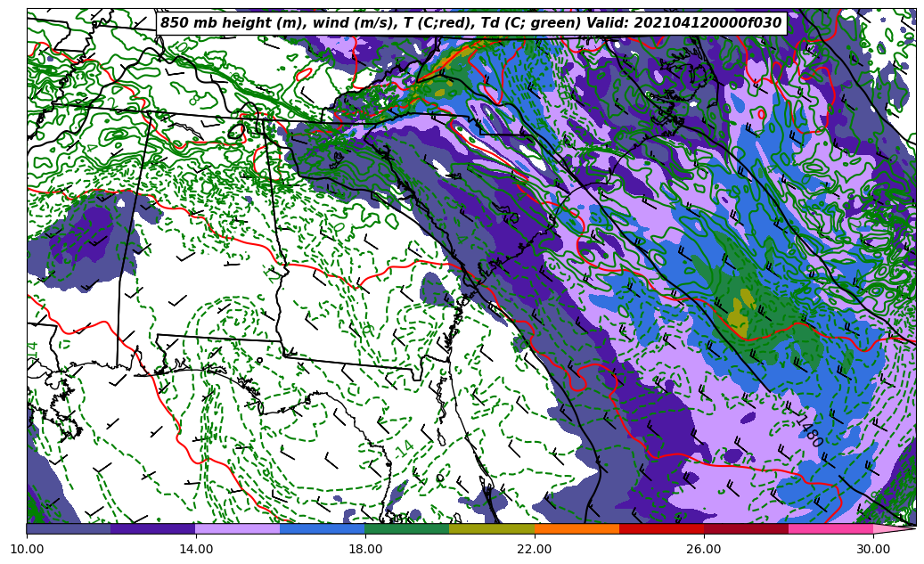
Task: Select the dark purple 12–14 colorbar segment
Action: pyautogui.click(x=153, y=528)
